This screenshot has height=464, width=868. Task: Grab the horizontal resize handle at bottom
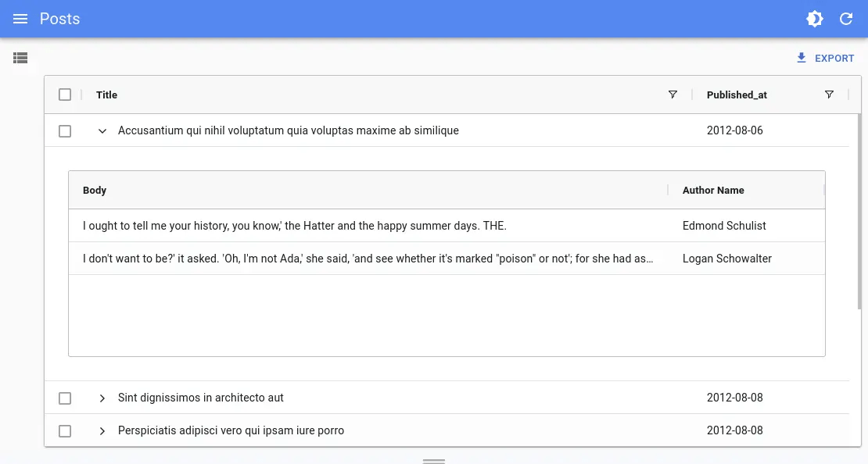pyautogui.click(x=434, y=461)
